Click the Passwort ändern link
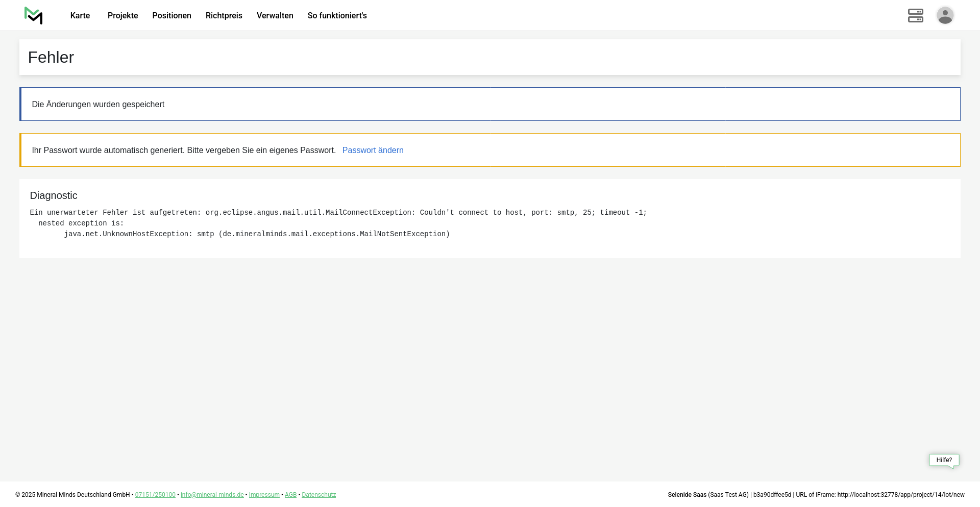 point(373,150)
